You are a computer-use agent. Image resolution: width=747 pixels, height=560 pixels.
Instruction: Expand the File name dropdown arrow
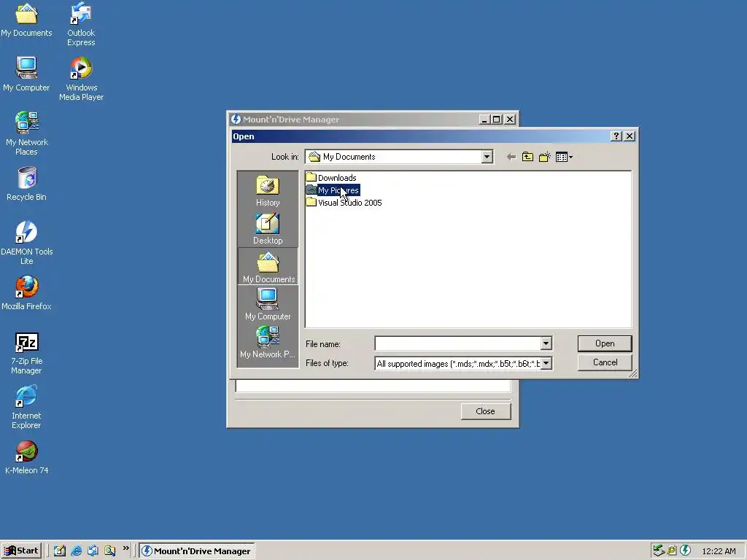[546, 343]
